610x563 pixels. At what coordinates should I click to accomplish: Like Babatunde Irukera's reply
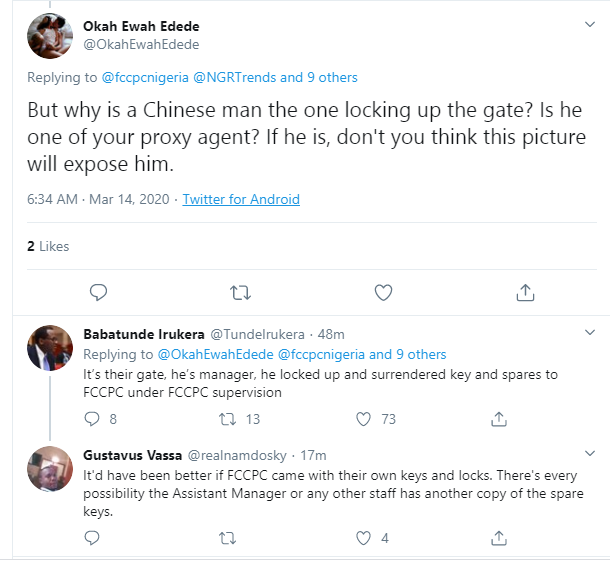pos(364,419)
